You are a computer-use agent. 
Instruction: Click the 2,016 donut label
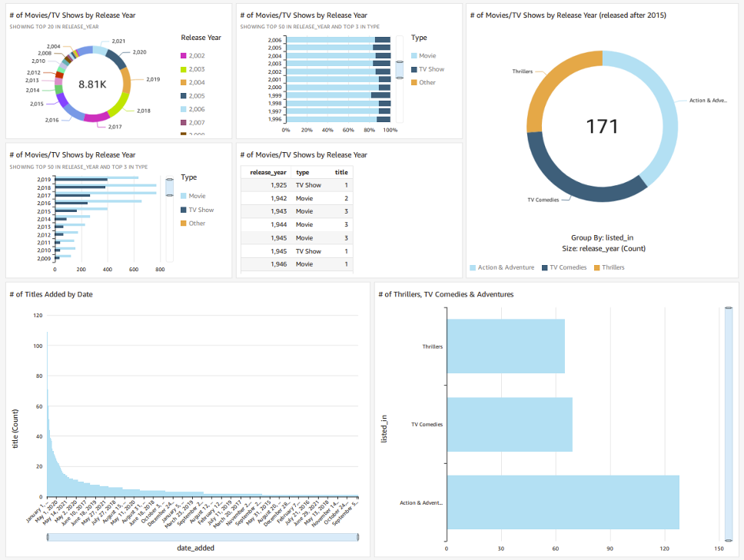pos(51,120)
